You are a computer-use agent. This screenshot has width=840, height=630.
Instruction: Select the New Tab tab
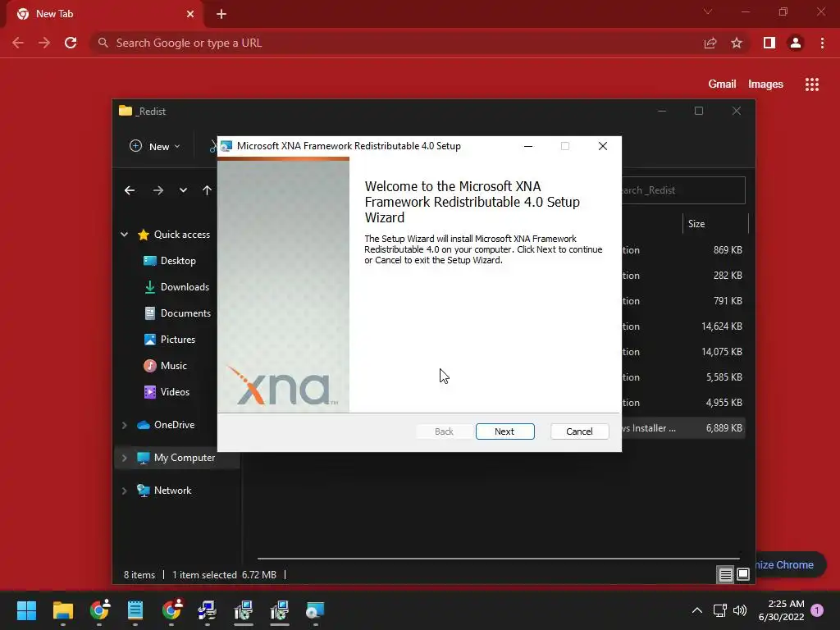point(104,14)
